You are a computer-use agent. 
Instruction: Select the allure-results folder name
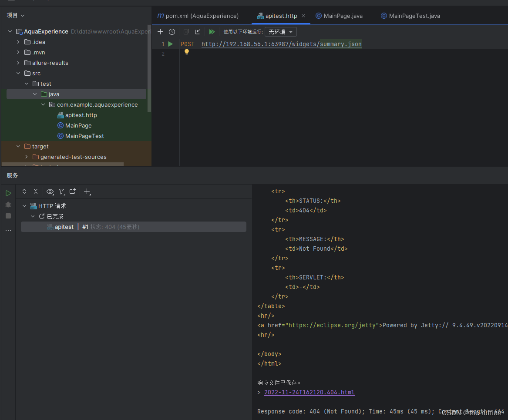pos(50,63)
